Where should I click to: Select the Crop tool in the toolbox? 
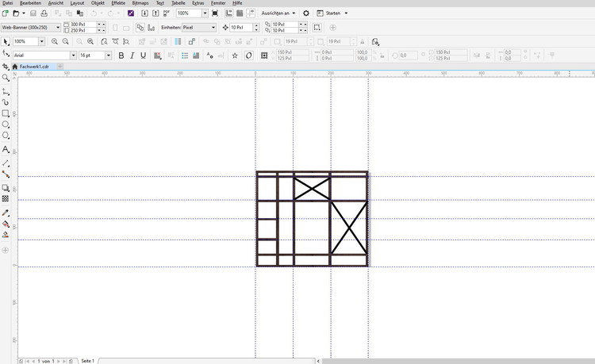(6, 67)
